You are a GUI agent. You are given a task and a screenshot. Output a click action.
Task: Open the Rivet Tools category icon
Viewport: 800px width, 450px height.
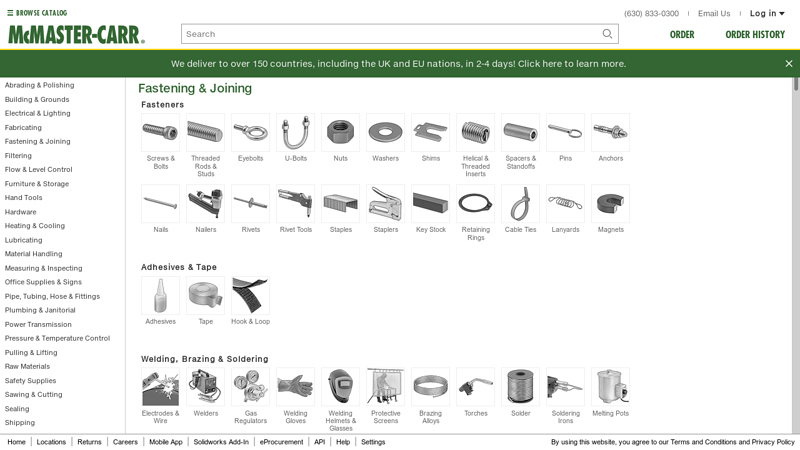pyautogui.click(x=295, y=204)
